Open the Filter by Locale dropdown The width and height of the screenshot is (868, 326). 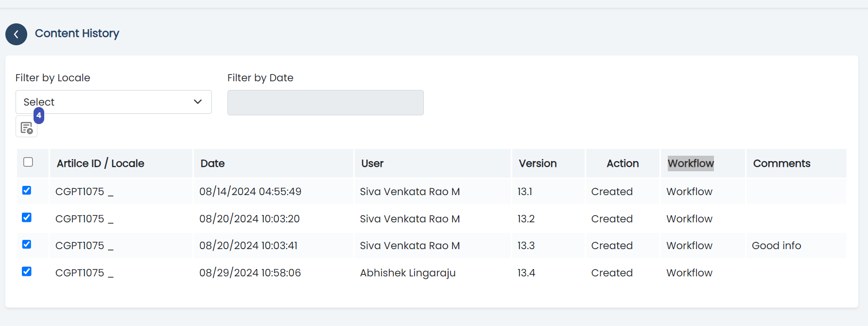(x=113, y=102)
